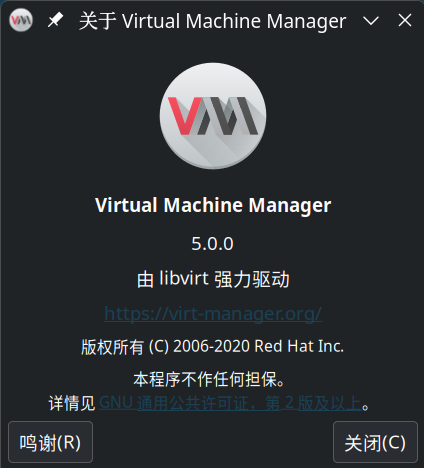
Task: Close the dialog with the title bar X
Action: [405, 21]
